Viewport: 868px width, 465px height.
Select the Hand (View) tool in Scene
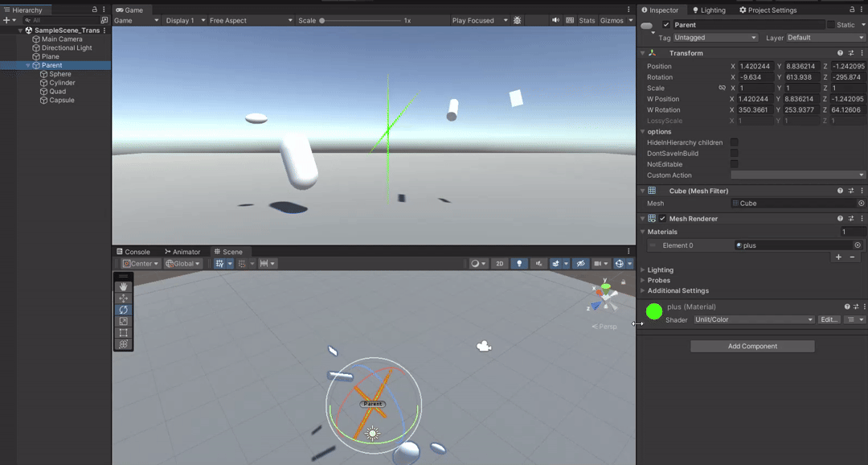click(123, 286)
